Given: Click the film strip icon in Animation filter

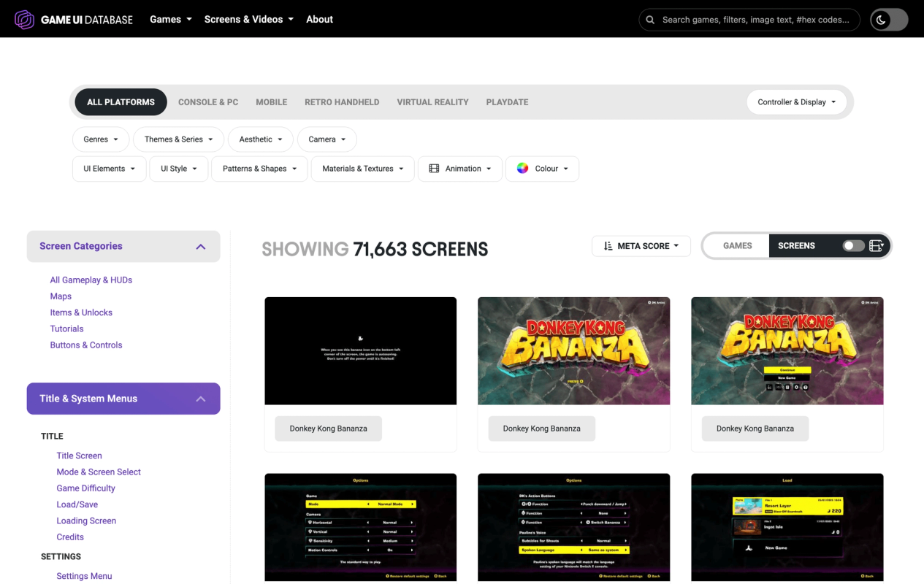Looking at the screenshot, I should tap(434, 169).
